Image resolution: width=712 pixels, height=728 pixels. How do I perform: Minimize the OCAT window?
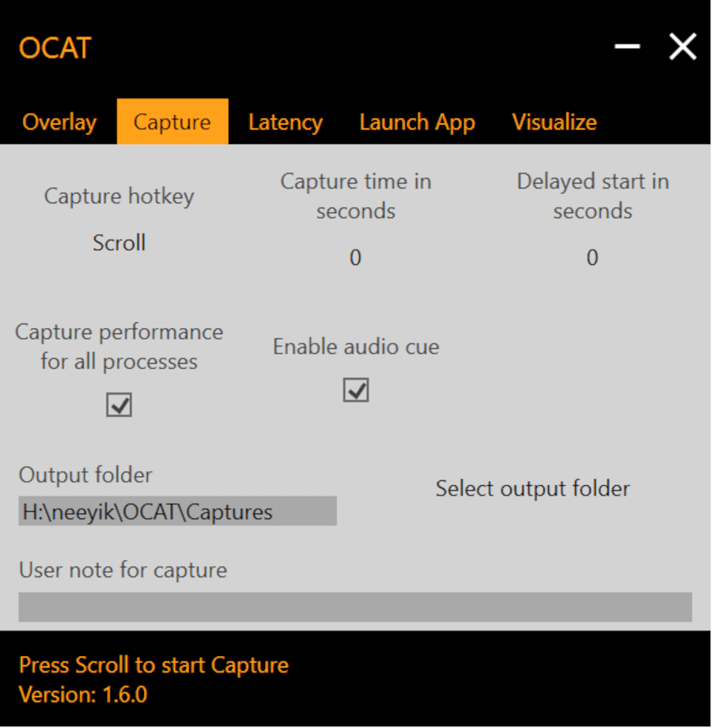(627, 47)
